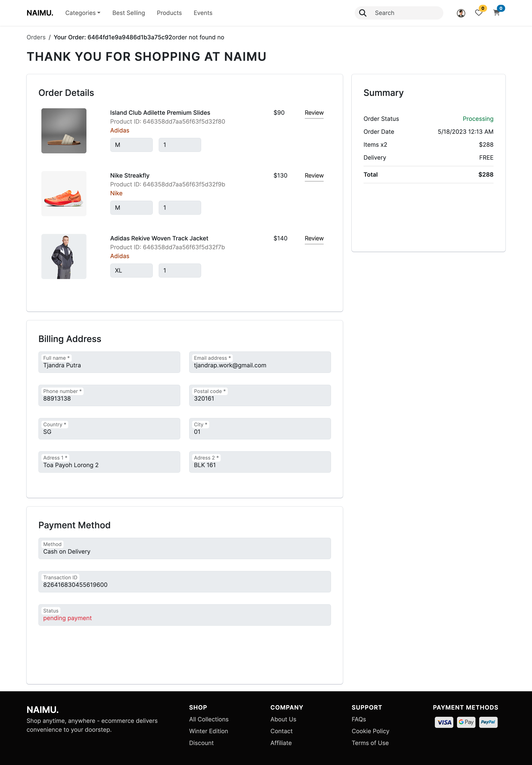Select the Order Status Processing indicator

coord(478,119)
